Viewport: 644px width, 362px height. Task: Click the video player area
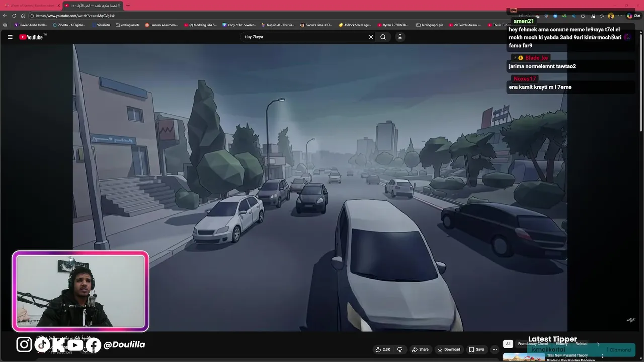tap(320, 188)
